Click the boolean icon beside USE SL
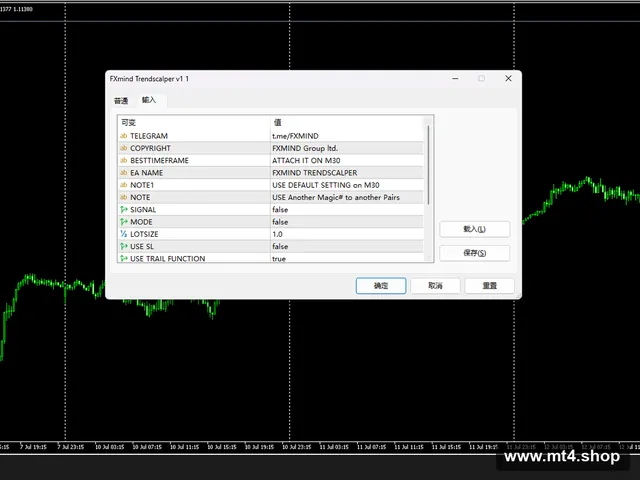This screenshot has height=480, width=640. tap(124, 246)
